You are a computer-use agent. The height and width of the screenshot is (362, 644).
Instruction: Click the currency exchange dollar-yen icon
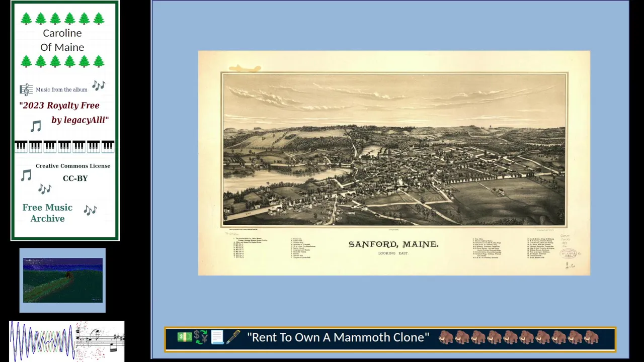coord(201,337)
